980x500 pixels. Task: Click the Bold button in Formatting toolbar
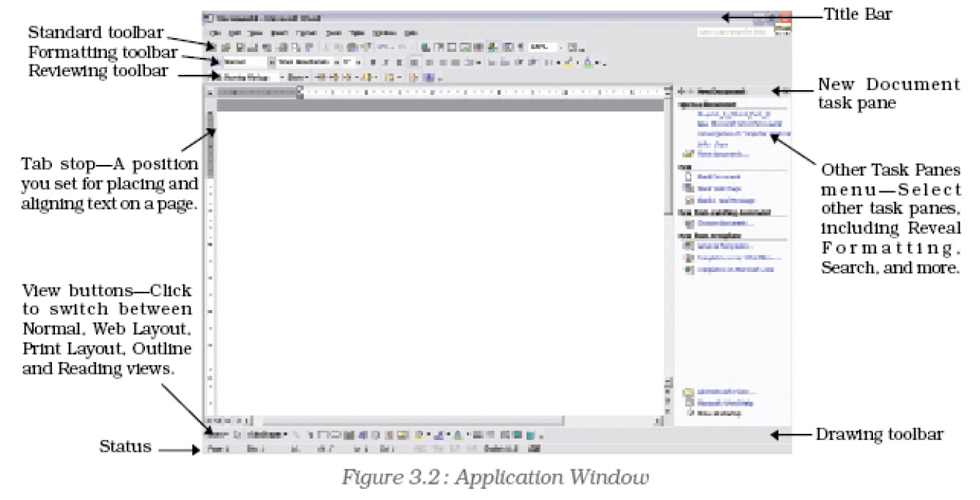point(371,62)
